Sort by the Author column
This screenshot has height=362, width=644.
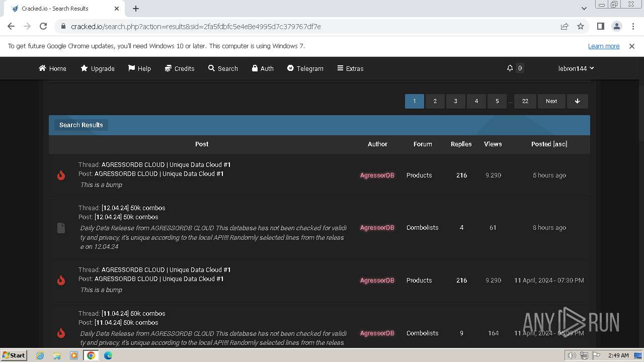(x=377, y=144)
